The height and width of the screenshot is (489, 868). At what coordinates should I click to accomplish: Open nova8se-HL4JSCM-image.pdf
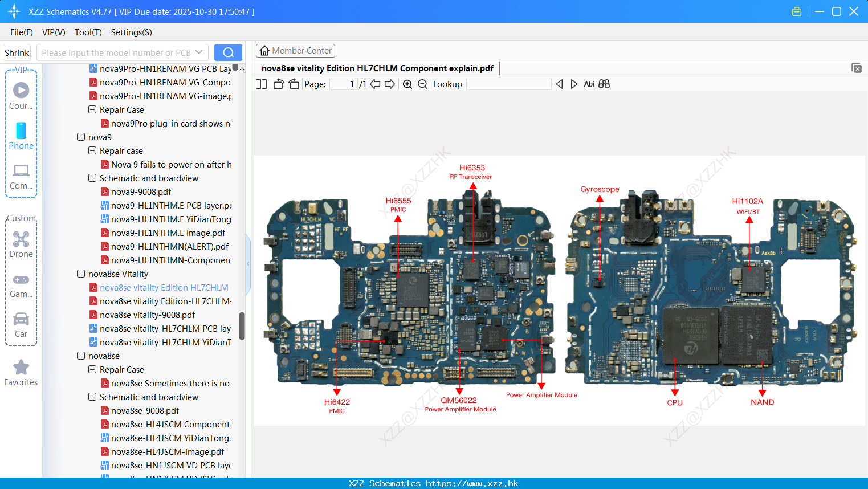click(162, 451)
